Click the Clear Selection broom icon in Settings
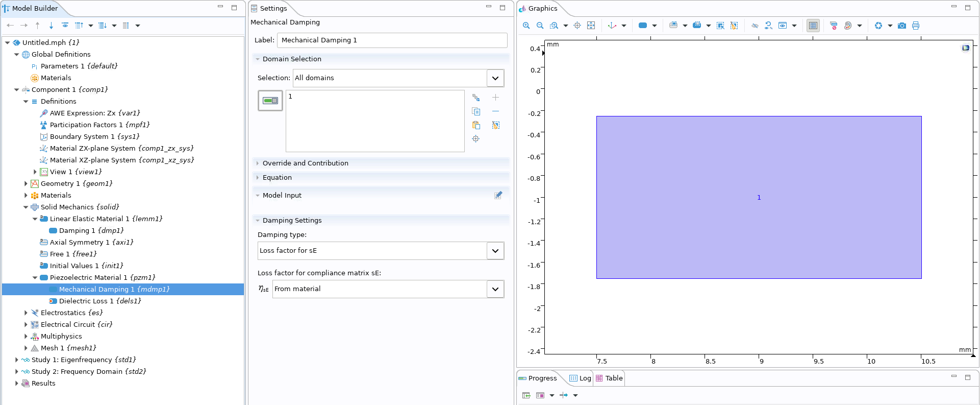Image resolution: width=980 pixels, height=405 pixels. click(x=495, y=125)
